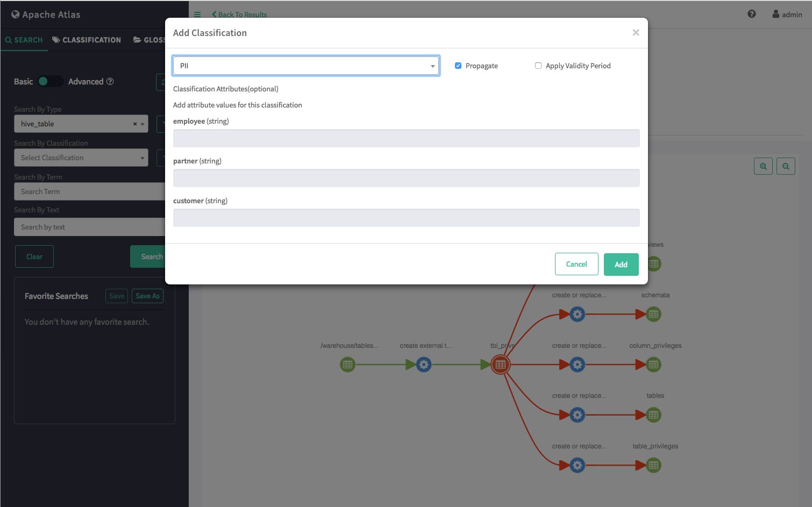
Task: Select the /warehouse/tables node
Action: coord(348,365)
